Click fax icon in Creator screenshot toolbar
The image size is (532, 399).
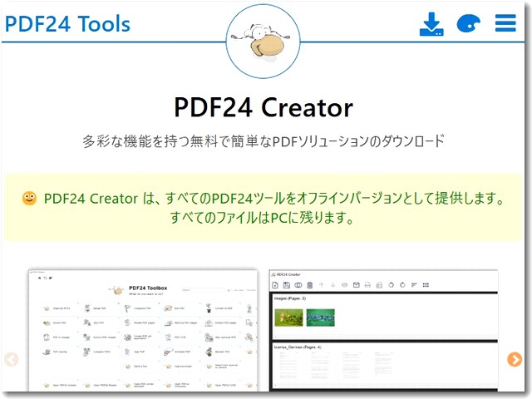[x=379, y=285]
